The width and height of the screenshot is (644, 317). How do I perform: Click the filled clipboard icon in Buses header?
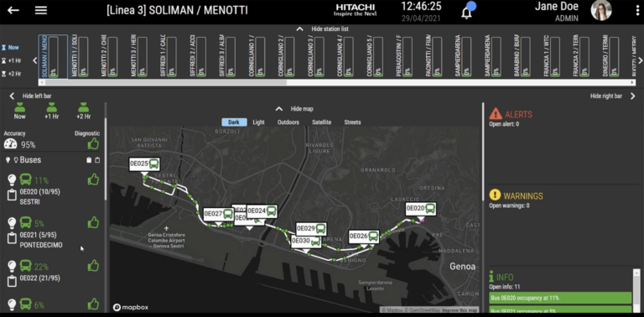point(89,160)
